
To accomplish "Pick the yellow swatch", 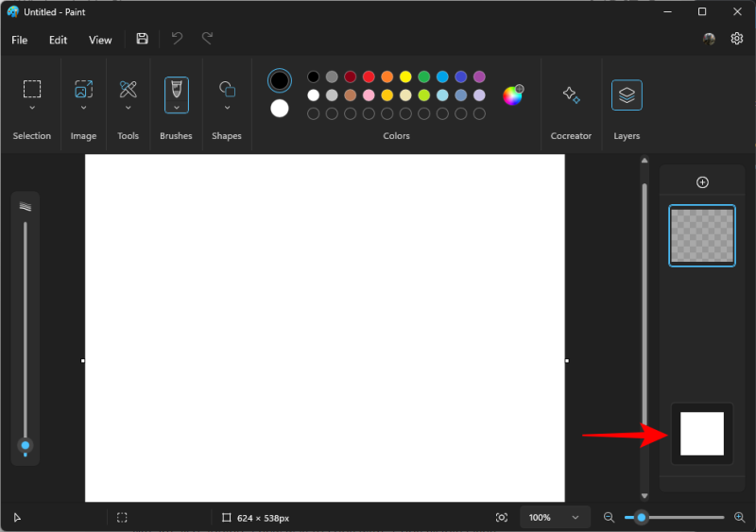I will tap(405, 77).
